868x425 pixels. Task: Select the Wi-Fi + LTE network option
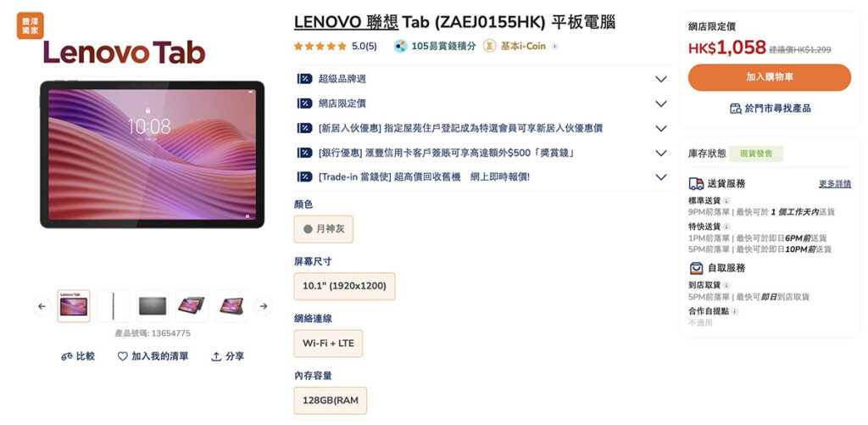coord(328,344)
